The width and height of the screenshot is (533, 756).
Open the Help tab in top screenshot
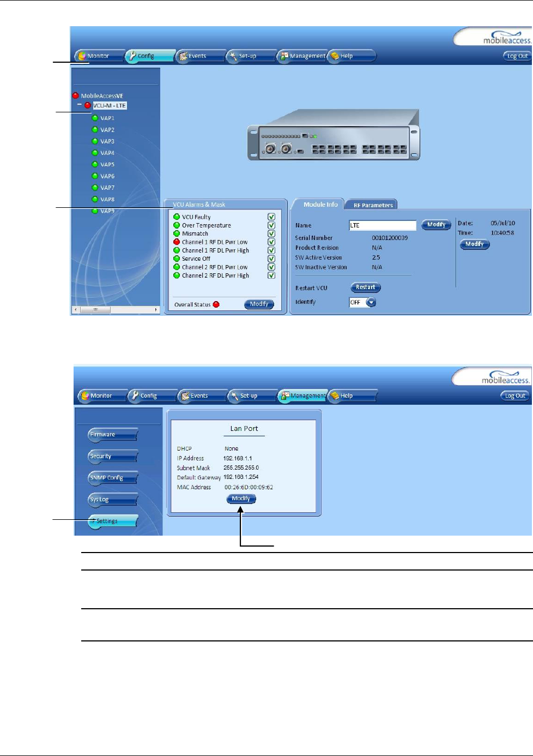point(352,56)
